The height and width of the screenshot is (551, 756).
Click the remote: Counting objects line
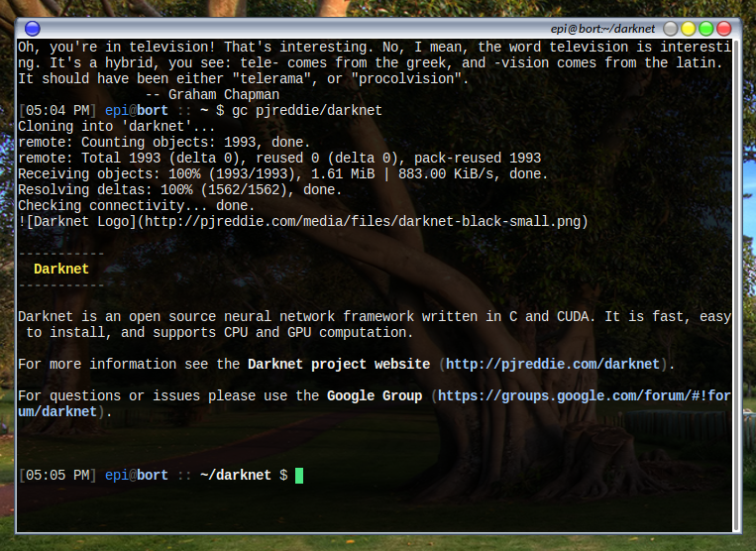[163, 142]
